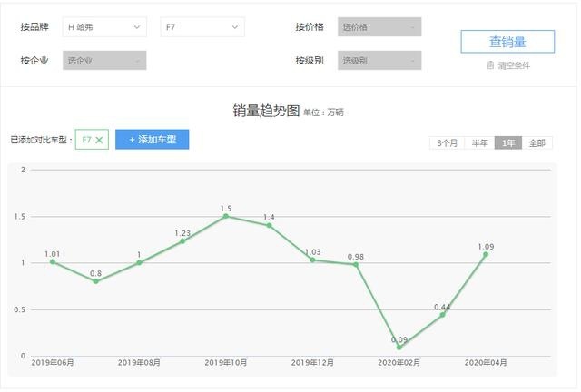
Task: Select the 1年 time range tab
Action: [x=508, y=143]
